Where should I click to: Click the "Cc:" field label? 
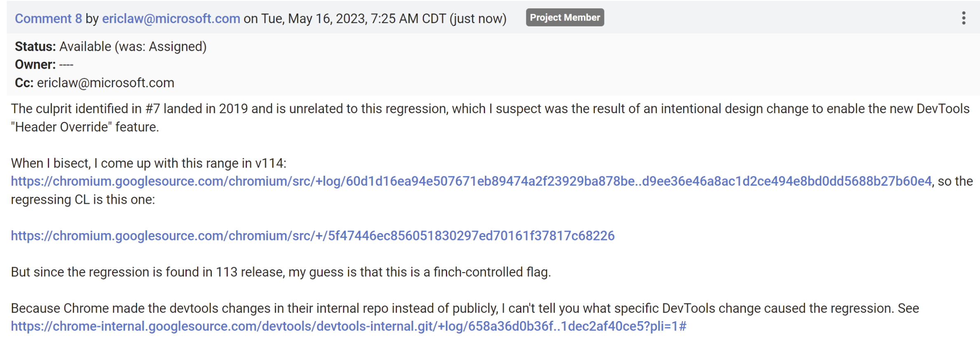point(24,83)
